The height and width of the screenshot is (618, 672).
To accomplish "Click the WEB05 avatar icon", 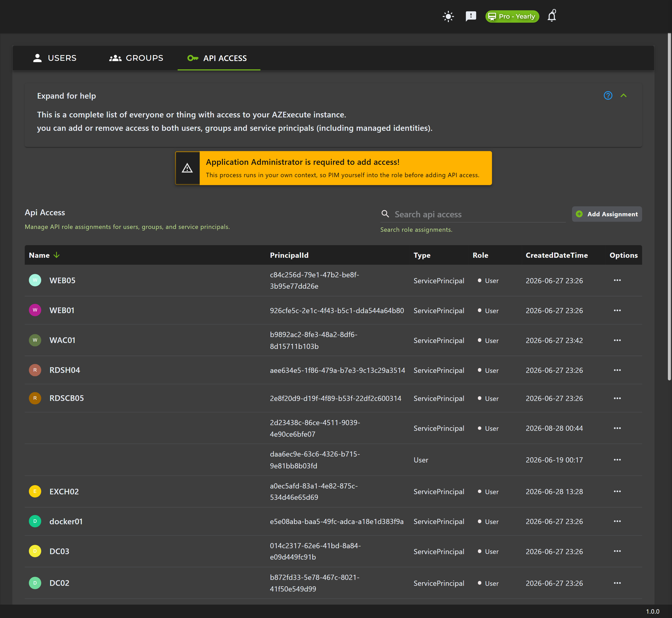I will (35, 280).
